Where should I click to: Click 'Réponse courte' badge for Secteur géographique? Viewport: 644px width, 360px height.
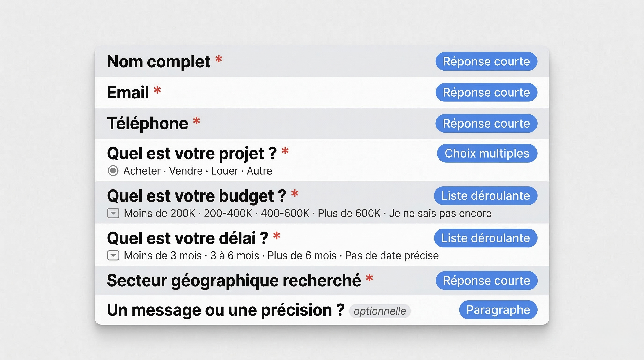pos(487,280)
